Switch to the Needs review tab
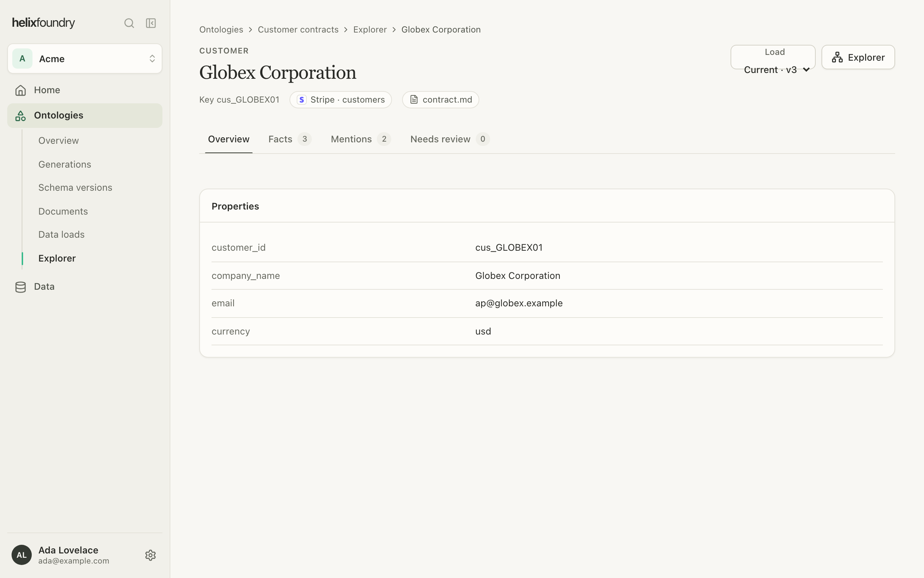The width and height of the screenshot is (924, 578). pos(450,139)
